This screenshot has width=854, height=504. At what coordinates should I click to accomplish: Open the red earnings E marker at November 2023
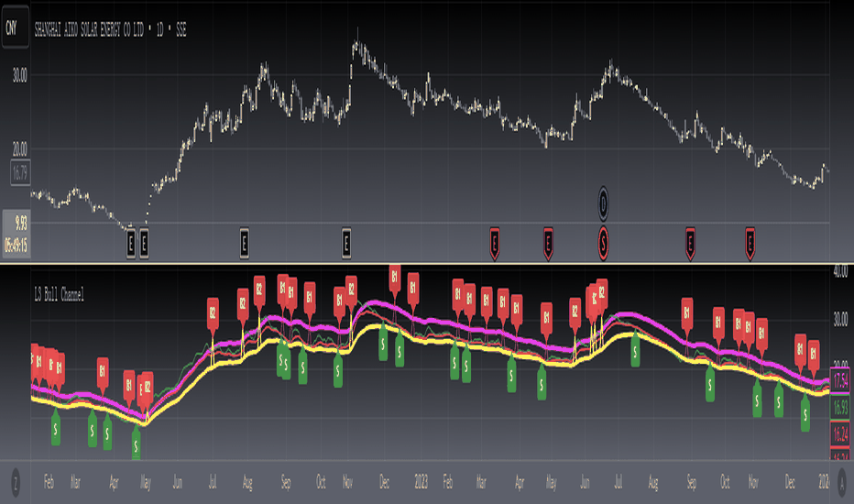[x=750, y=243]
